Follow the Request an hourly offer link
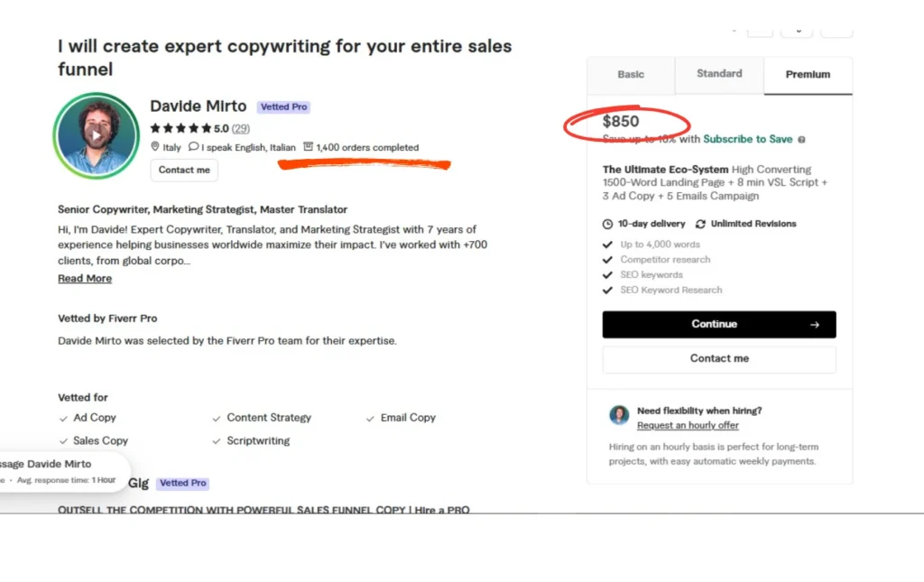Screen dimensions: 924x582 tap(688, 426)
